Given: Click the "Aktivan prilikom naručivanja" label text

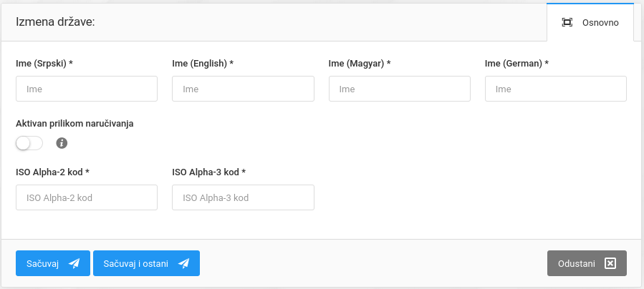Looking at the screenshot, I should (x=75, y=123).
